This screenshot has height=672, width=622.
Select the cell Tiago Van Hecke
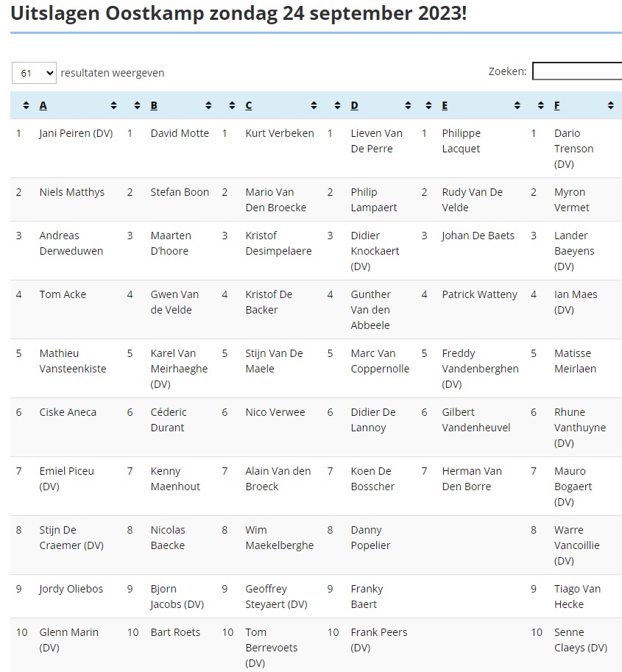coord(577,597)
